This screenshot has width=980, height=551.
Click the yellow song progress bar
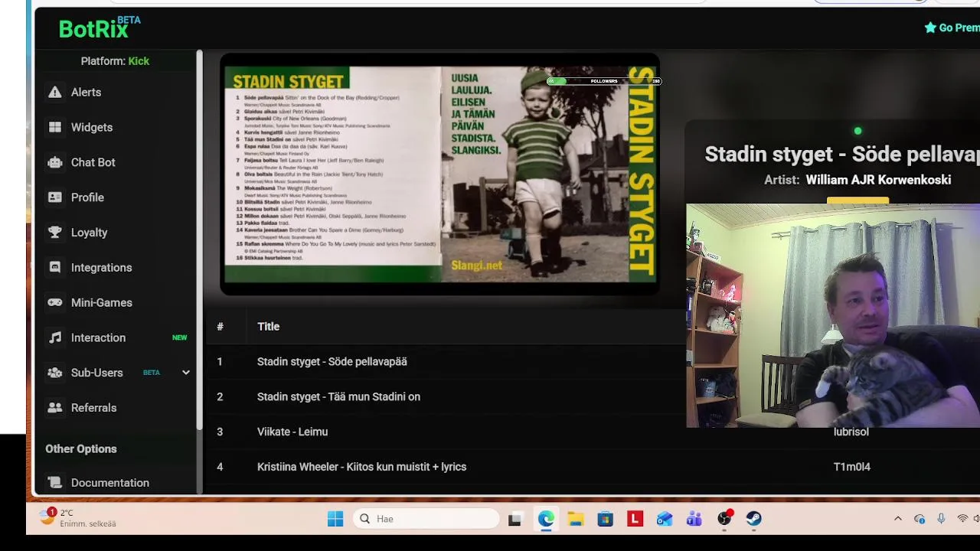(857, 200)
